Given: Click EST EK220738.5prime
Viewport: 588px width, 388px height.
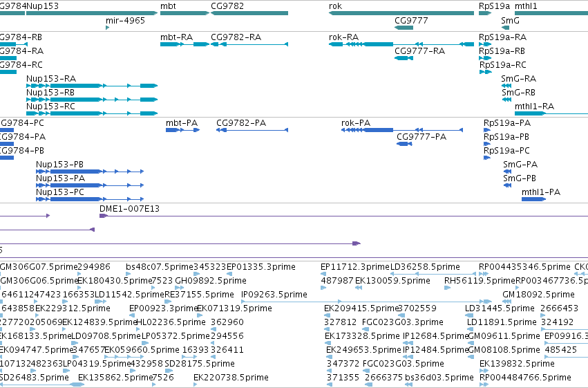Looking at the screenshot, I should 231,378.
